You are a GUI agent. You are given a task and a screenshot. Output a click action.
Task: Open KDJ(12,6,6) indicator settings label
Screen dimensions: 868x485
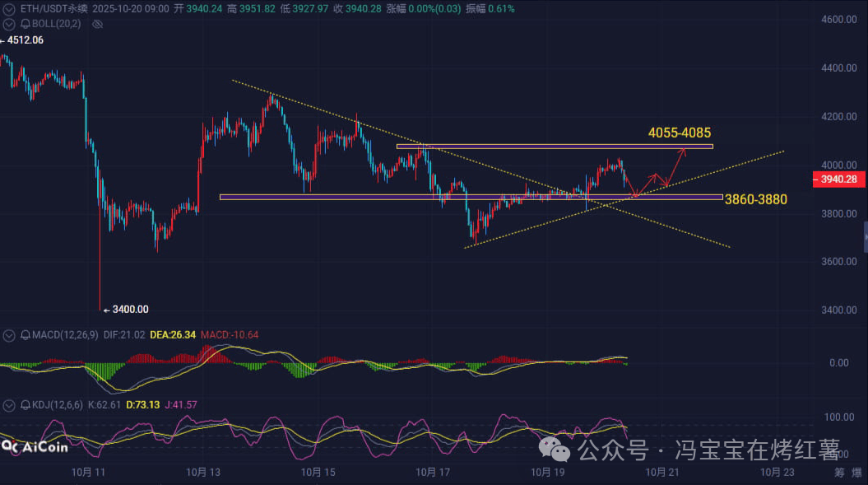[x=58, y=404]
